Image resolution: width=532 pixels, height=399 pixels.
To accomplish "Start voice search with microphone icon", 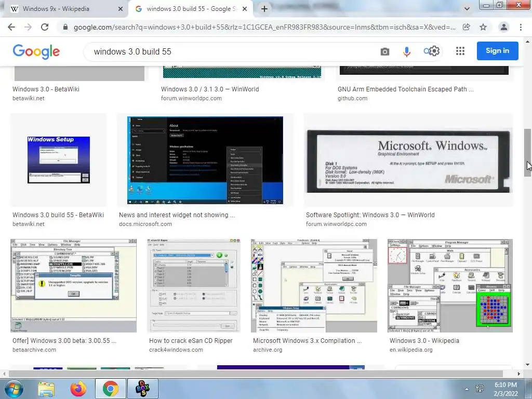I will click(x=407, y=51).
